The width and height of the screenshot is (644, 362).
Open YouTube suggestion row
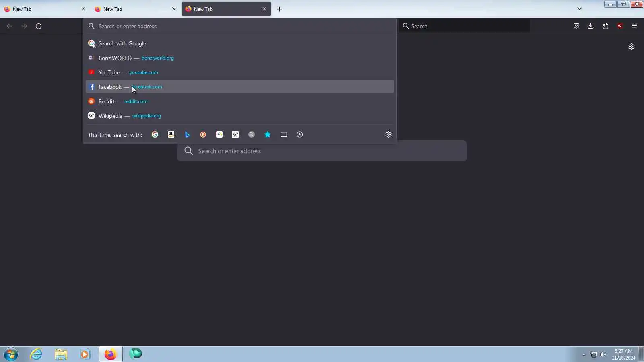coord(239,72)
